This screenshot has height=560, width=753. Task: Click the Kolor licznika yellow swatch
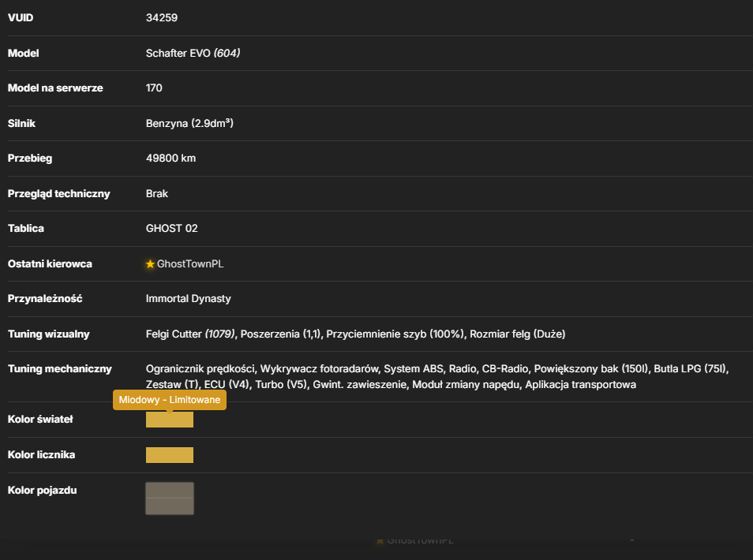170,455
